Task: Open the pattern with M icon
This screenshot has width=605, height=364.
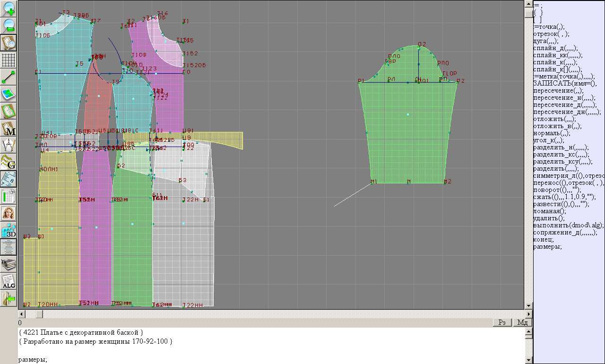Action: coord(9,128)
